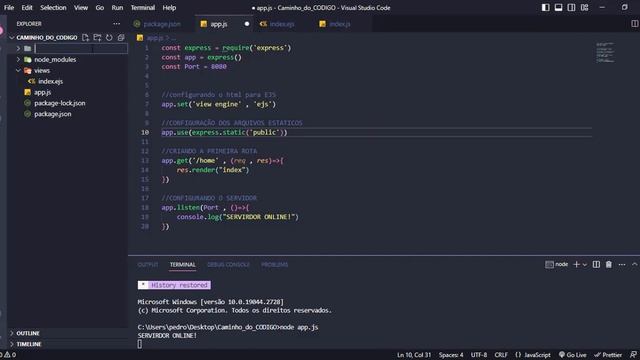Change the UTF-8 file encoding
640x360 pixels.
(479, 355)
